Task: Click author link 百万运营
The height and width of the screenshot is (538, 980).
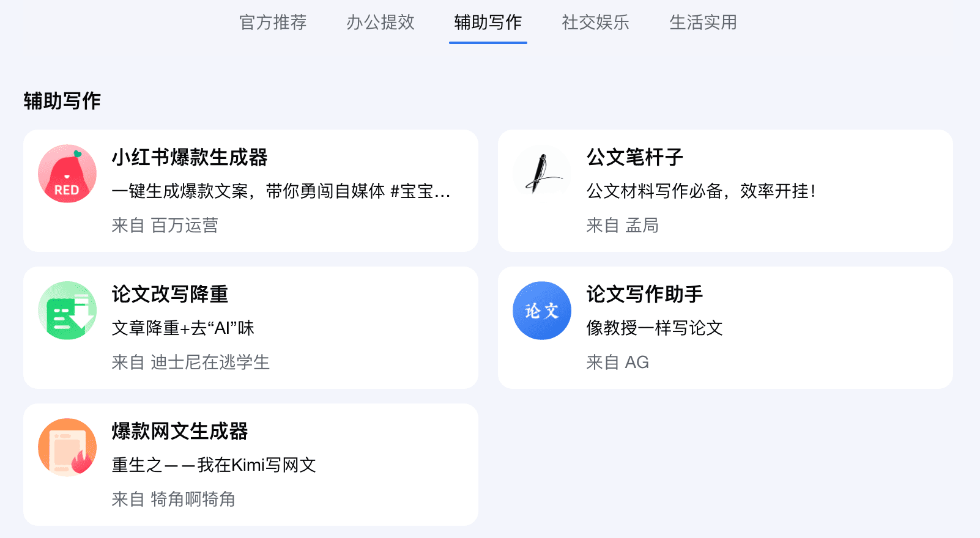Action: (x=184, y=226)
